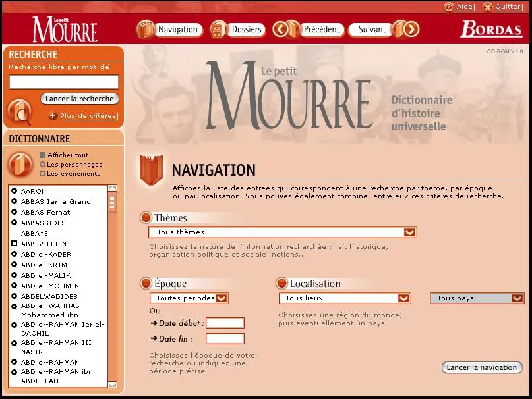The height and width of the screenshot is (399, 532).
Task: Click the magnifying glass search icon
Action: click(20, 111)
